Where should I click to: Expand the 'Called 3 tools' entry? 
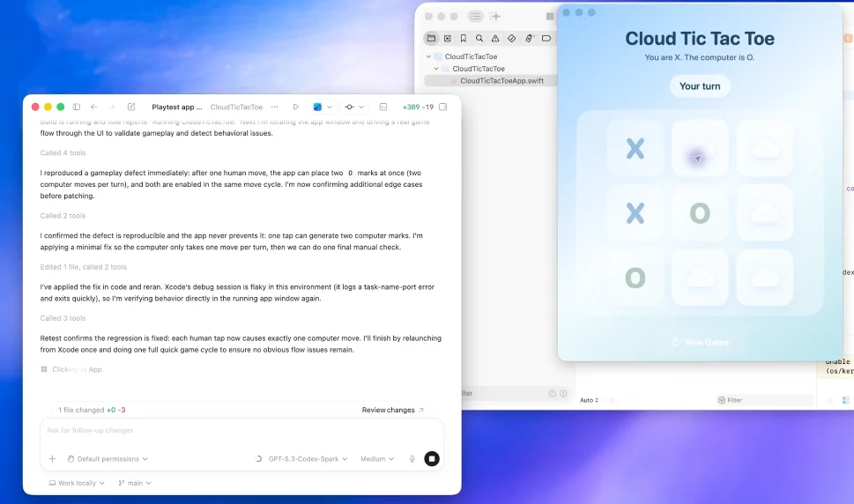click(x=63, y=318)
